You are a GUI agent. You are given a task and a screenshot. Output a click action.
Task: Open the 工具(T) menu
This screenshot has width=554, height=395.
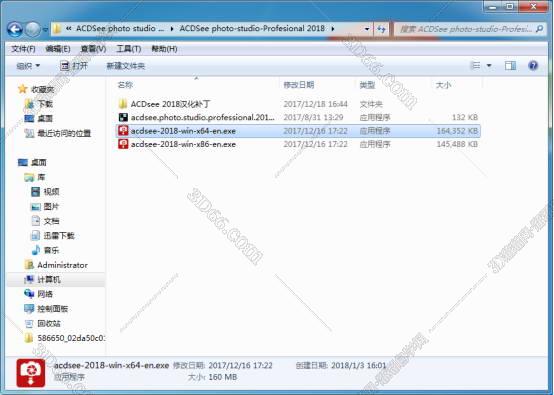pos(129,49)
